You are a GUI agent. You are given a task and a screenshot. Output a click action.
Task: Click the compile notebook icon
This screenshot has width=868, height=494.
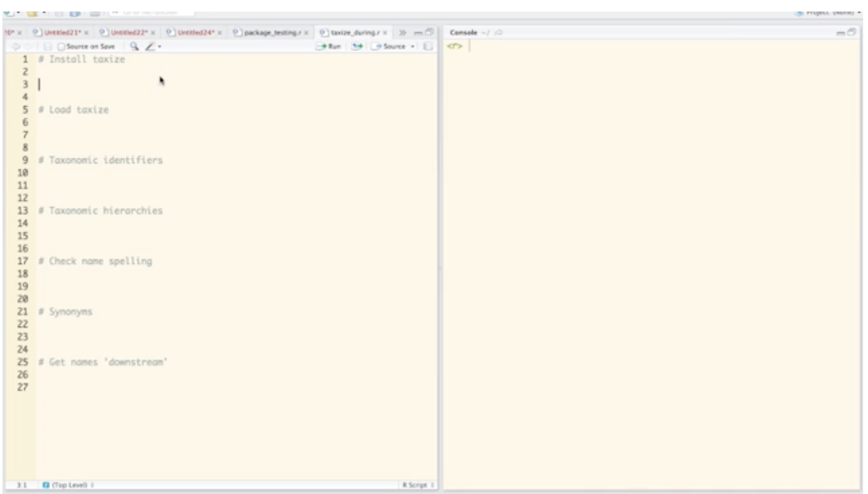(427, 46)
